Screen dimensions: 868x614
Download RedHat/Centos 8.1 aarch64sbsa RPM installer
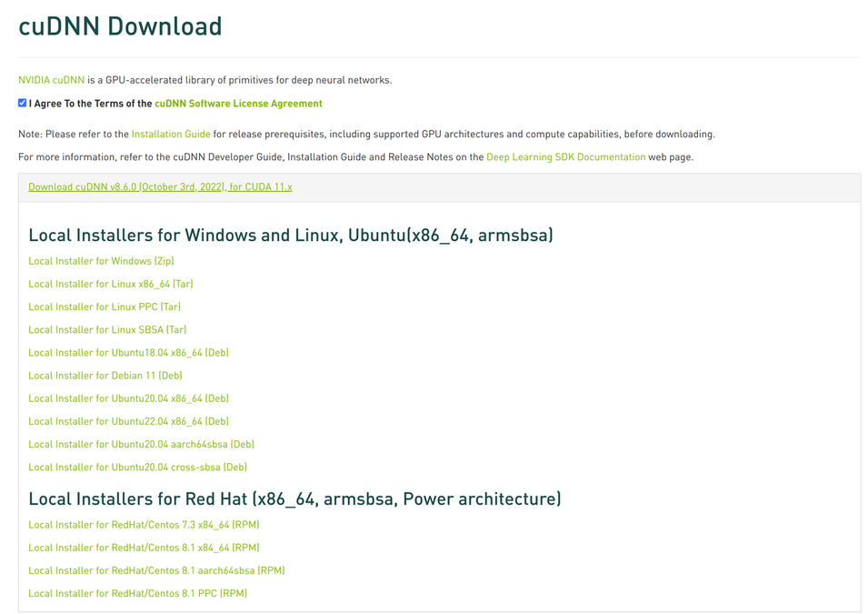pyautogui.click(x=156, y=570)
